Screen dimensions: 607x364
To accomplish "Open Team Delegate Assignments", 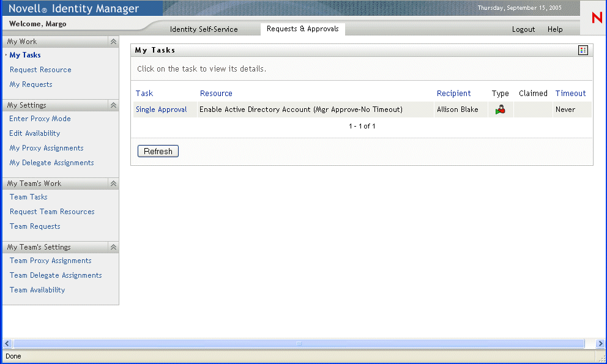I will click(x=56, y=275).
